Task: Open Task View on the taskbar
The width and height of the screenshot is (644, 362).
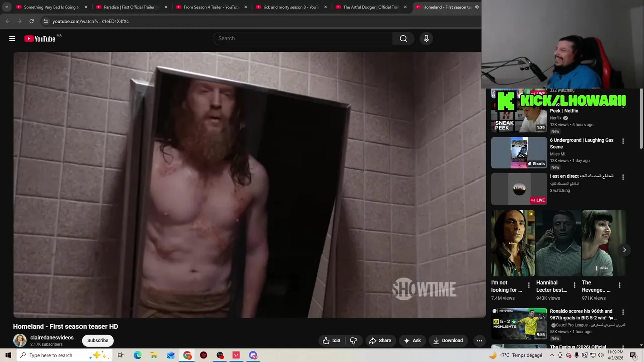Action: click(121, 355)
